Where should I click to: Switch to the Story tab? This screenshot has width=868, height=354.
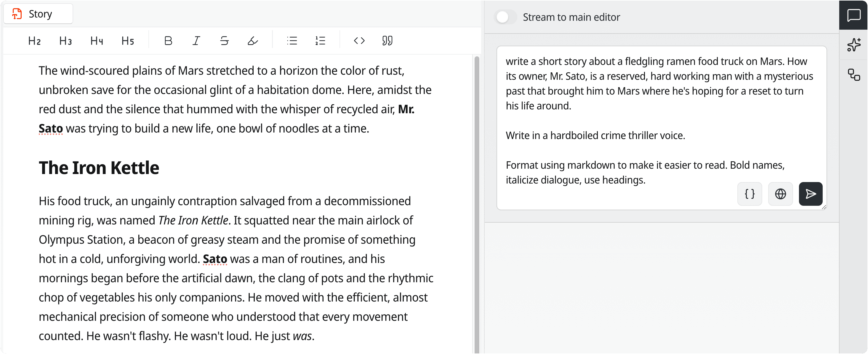38,13
